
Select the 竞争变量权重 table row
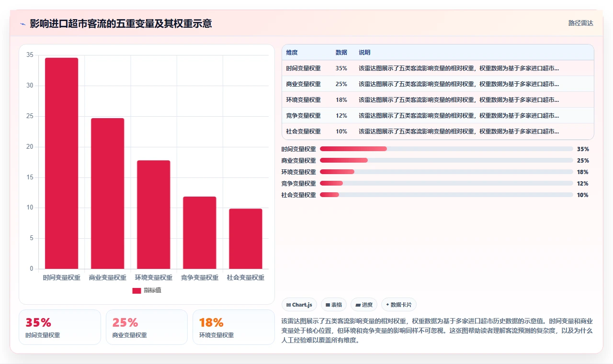pyautogui.click(x=438, y=115)
